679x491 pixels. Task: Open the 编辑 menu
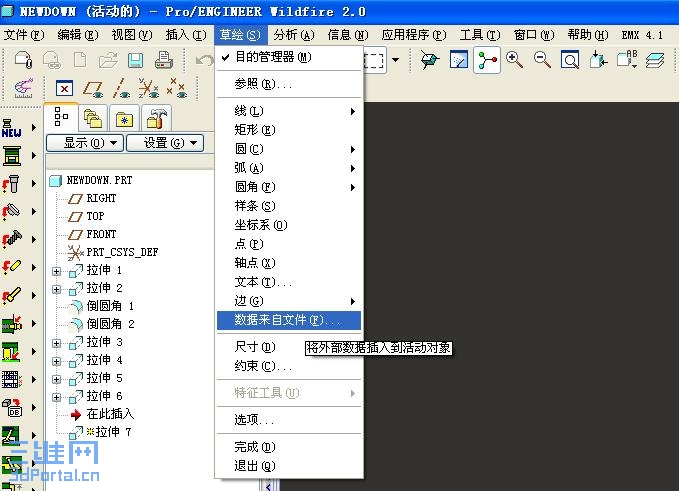(x=78, y=35)
